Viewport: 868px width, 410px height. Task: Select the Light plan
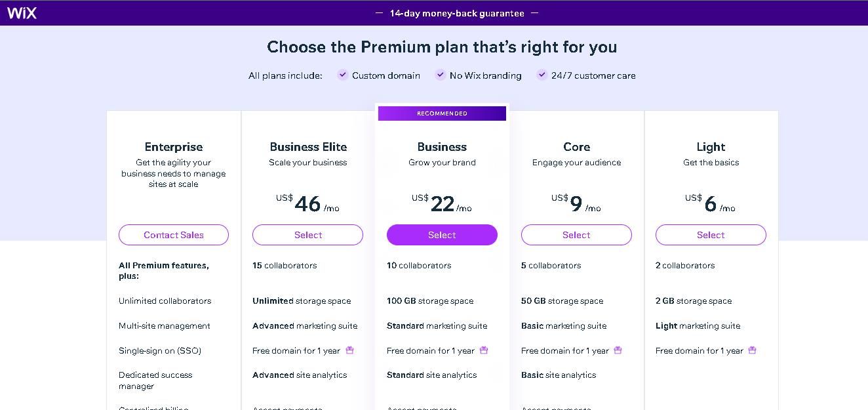click(711, 235)
